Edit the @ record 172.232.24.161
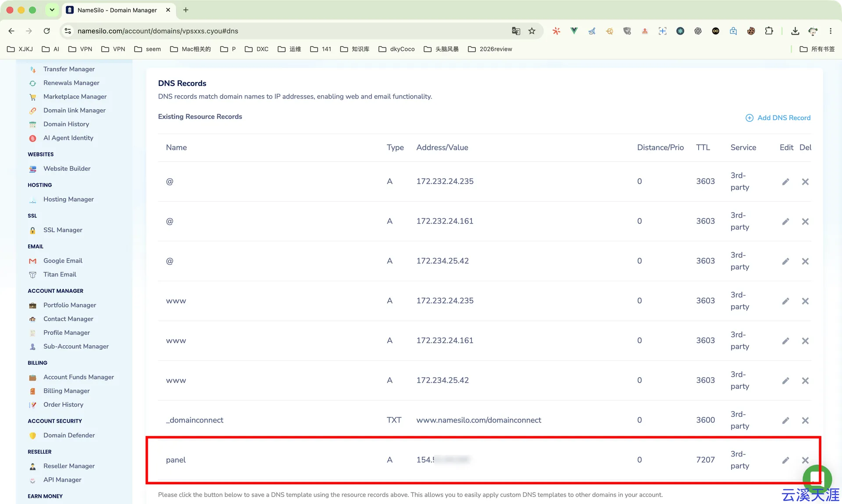The width and height of the screenshot is (842, 504). click(x=785, y=221)
